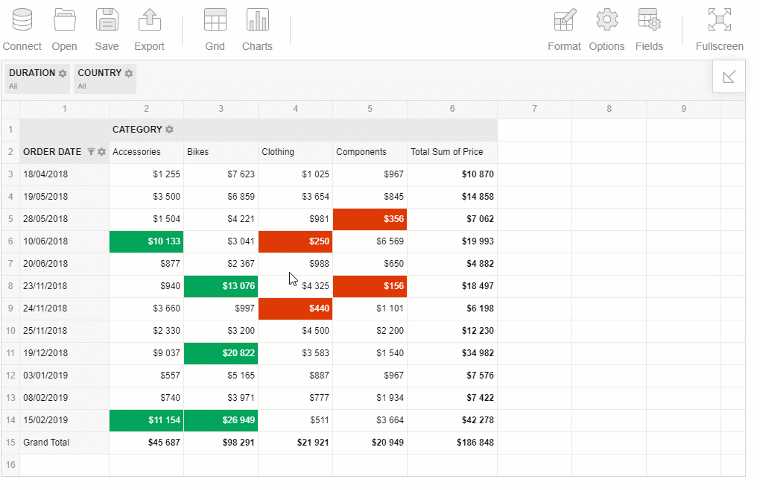
Task: Select the 19/12/2018 row header
Action: [64, 353]
